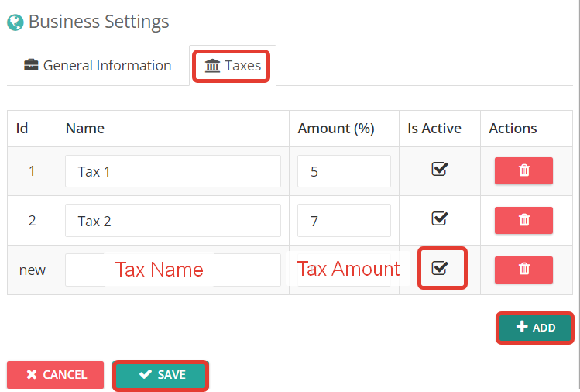Uncheck Is Active for Tax 1
Screen dimensions: 580x392
click(x=439, y=169)
